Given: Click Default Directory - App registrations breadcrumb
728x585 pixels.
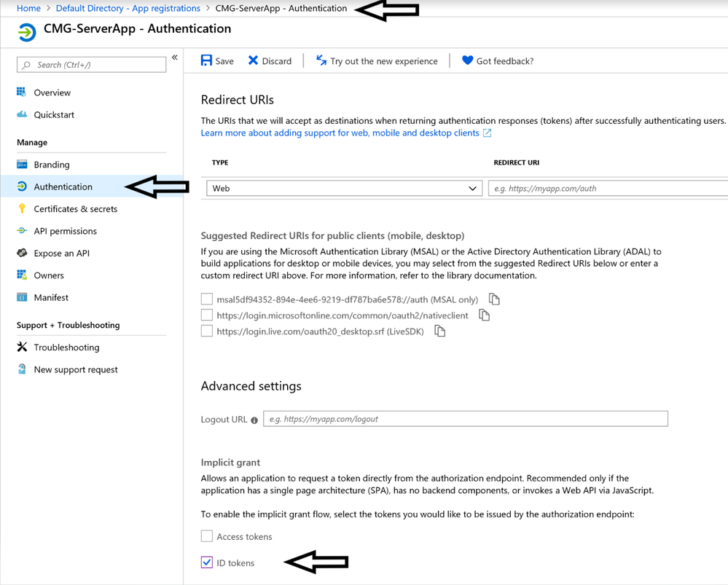Looking at the screenshot, I should click(x=128, y=8).
